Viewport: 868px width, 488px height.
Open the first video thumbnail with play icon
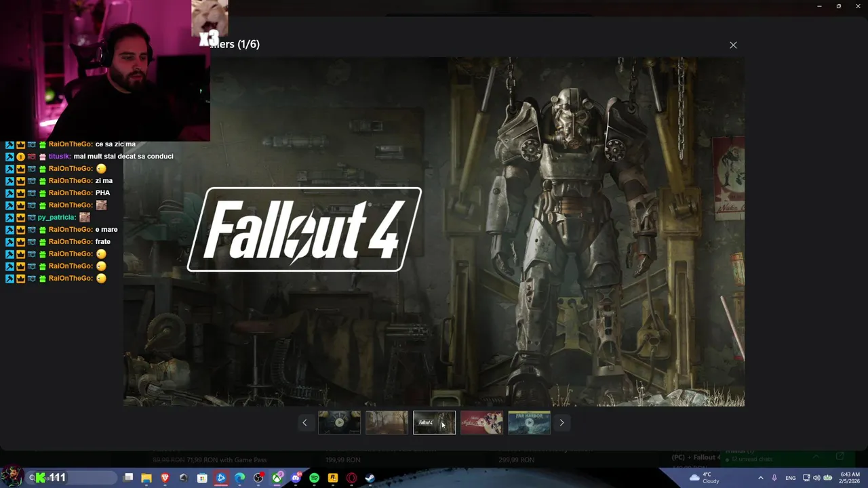(339, 423)
